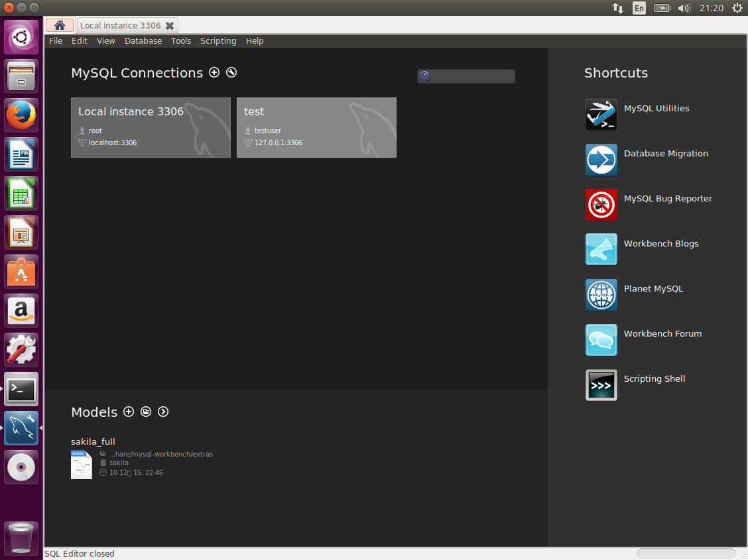Open the DVD disc icon in launcher
Image resolution: width=748 pixels, height=560 pixels.
[x=21, y=467]
